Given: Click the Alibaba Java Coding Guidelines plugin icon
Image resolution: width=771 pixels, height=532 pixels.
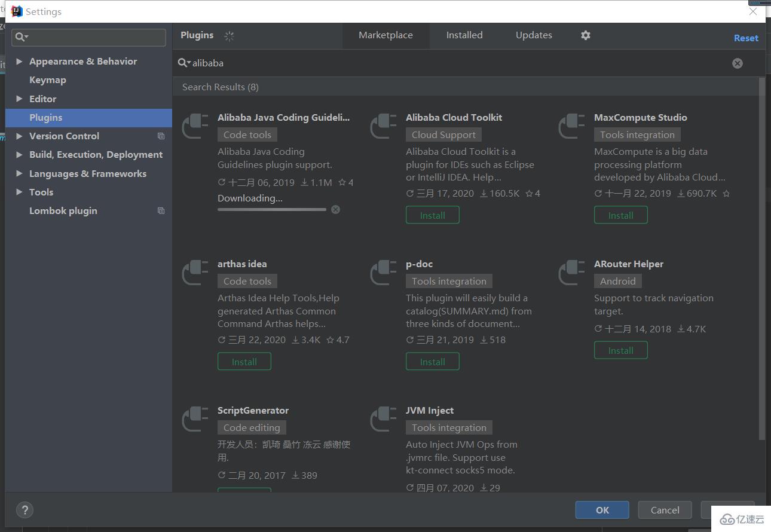Looking at the screenshot, I should click(195, 126).
